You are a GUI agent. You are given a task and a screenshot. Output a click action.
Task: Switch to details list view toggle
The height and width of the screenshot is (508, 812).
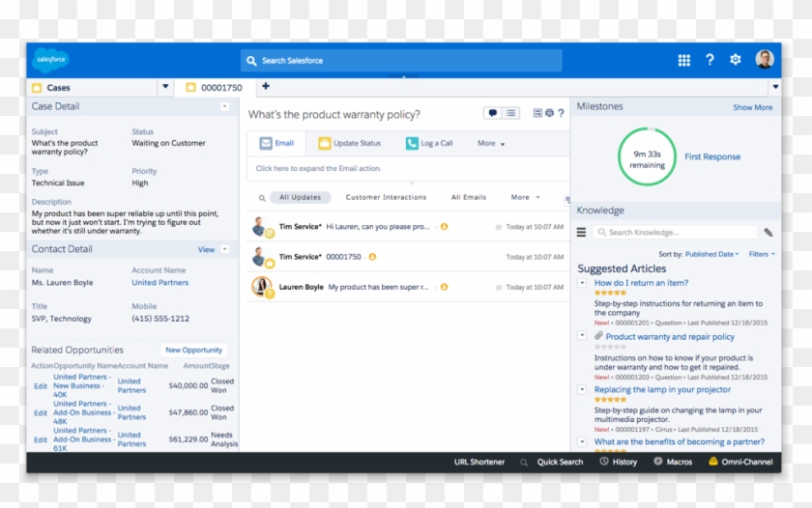510,113
